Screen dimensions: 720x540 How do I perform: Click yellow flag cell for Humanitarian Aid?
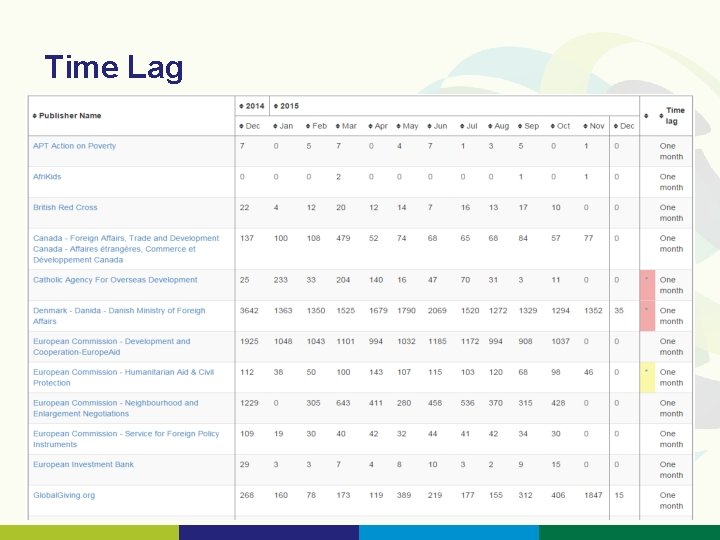(647, 377)
